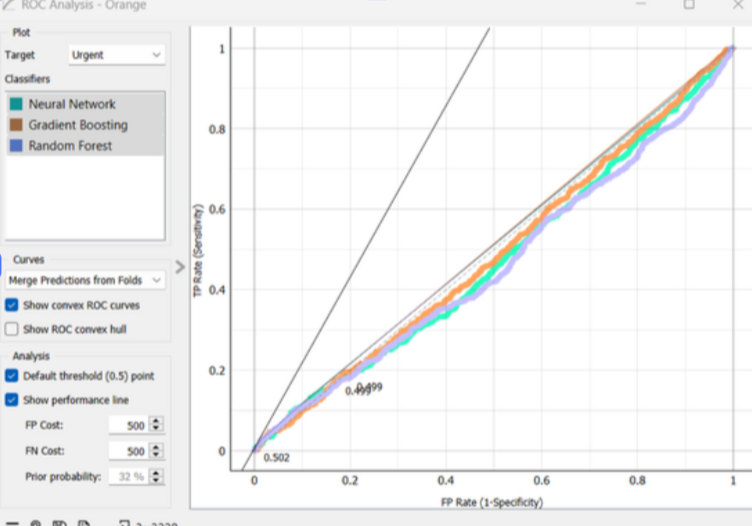Click the 0.502 threshold label on plot
Image resolution: width=752 pixels, height=526 pixels.
point(276,457)
